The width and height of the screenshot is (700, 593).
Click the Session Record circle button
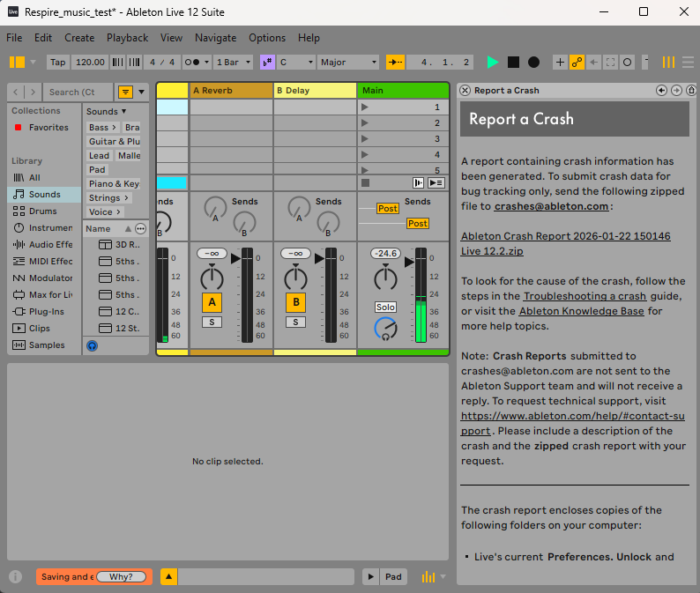click(627, 62)
